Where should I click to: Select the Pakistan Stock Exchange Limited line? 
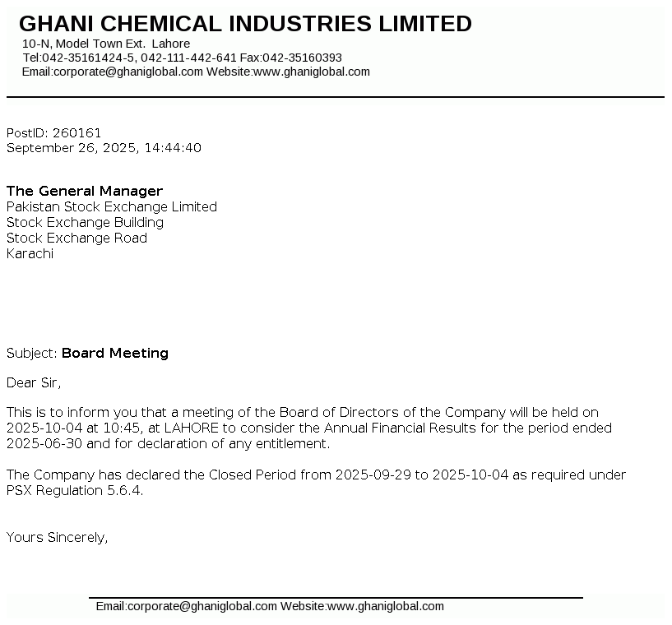click(112, 206)
